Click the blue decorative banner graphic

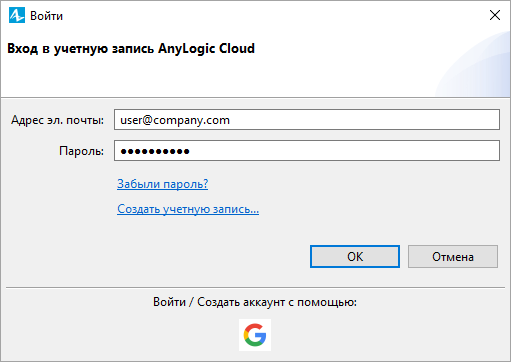(473, 63)
